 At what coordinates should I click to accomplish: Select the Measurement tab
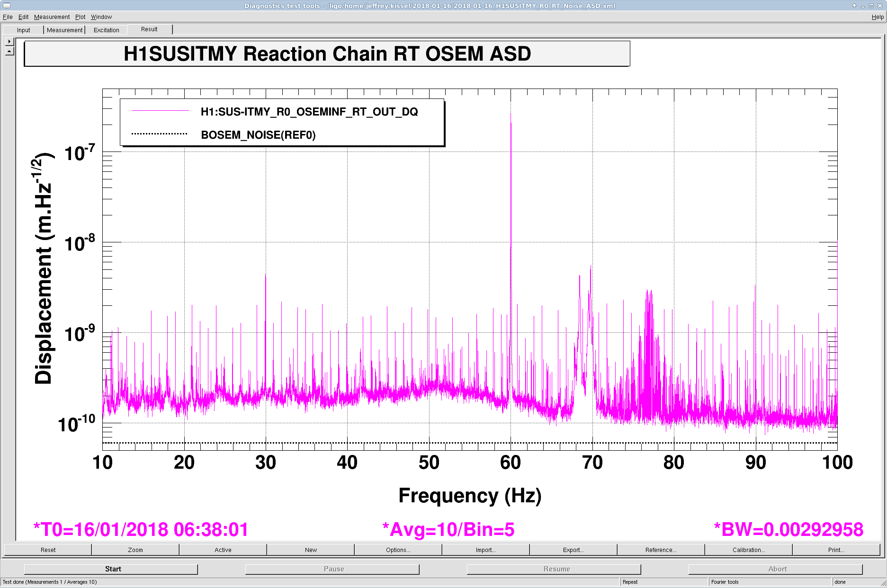(64, 30)
